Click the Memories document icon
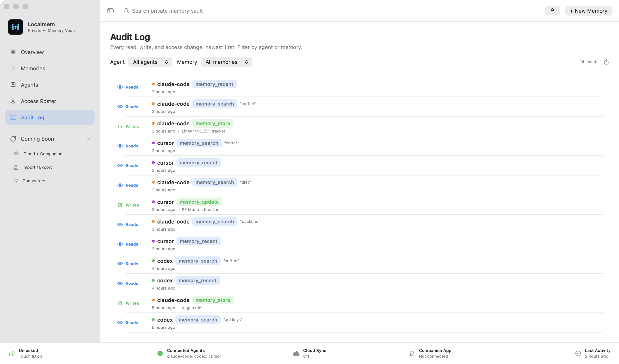619x364 pixels. pyautogui.click(x=13, y=69)
